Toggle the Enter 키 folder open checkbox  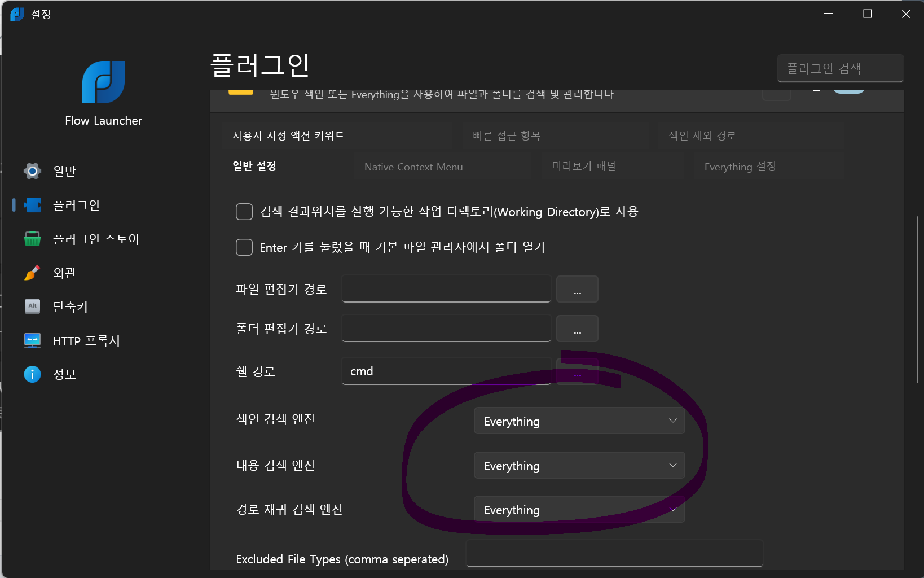(x=244, y=247)
